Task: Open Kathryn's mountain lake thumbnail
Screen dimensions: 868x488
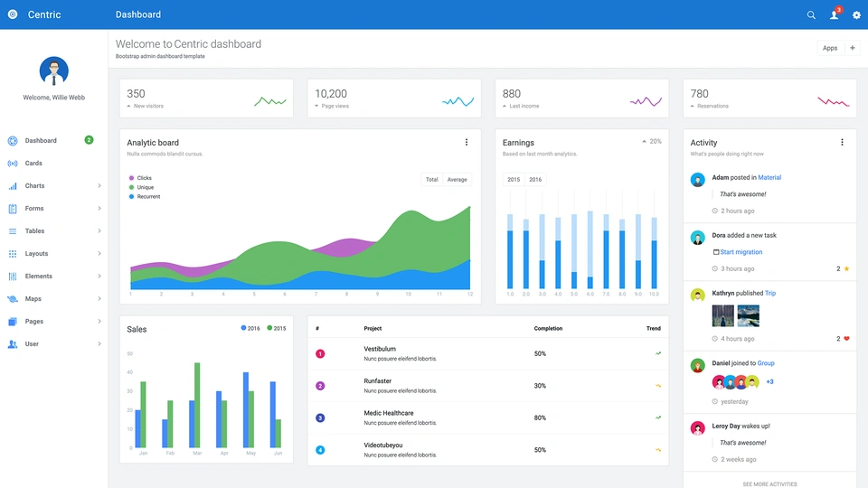Action: (749, 316)
